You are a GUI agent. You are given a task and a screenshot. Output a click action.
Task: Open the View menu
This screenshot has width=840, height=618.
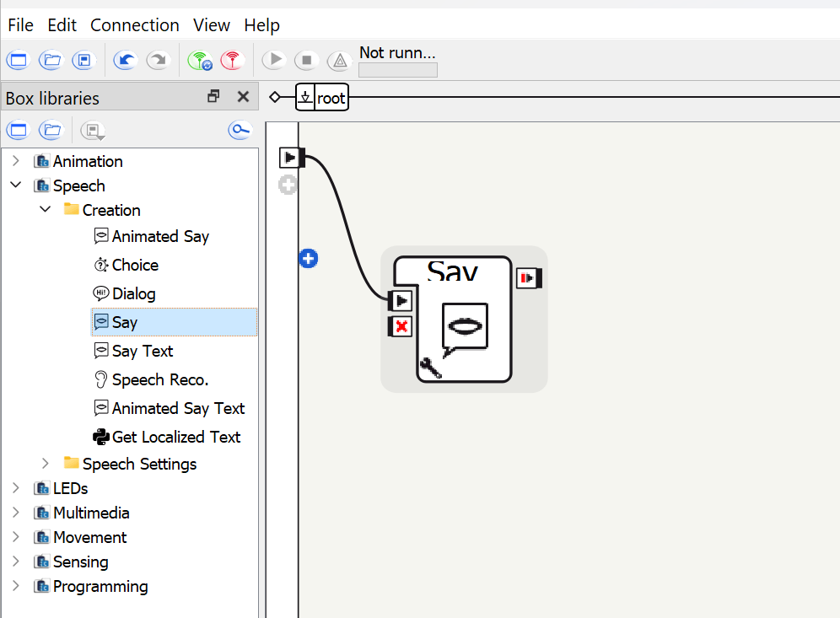point(212,25)
